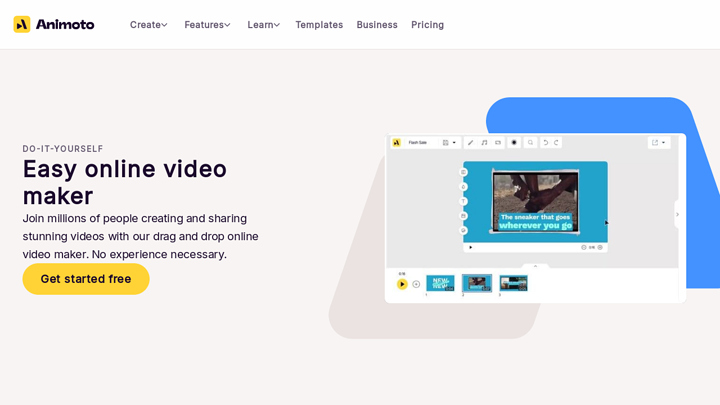Select the text T icon beside the canvas

tap(463, 202)
